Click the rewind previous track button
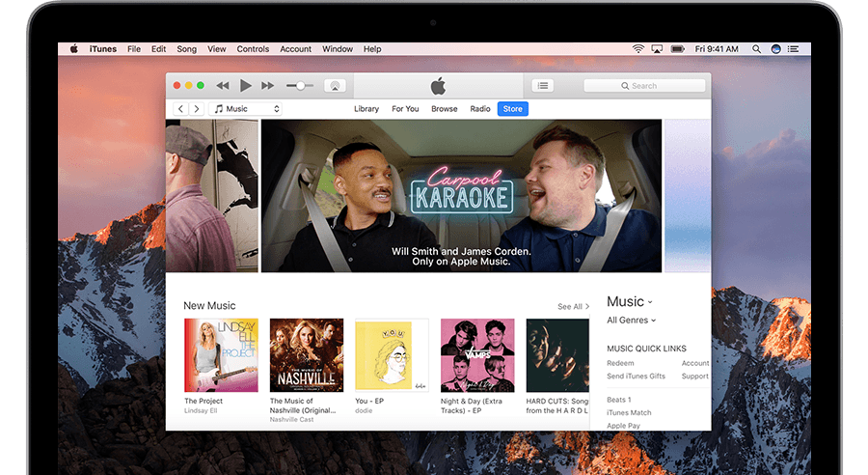Screen dimensions: 868x475 coord(223,85)
